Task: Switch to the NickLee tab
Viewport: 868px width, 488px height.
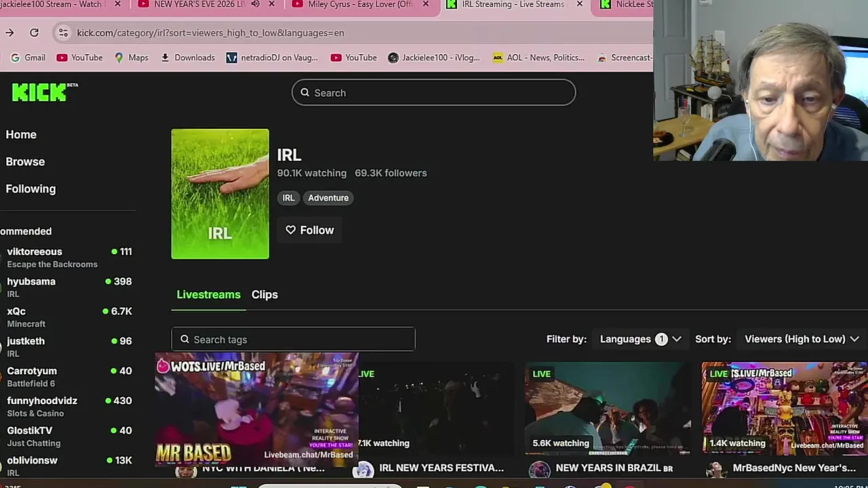Action: pos(627,4)
